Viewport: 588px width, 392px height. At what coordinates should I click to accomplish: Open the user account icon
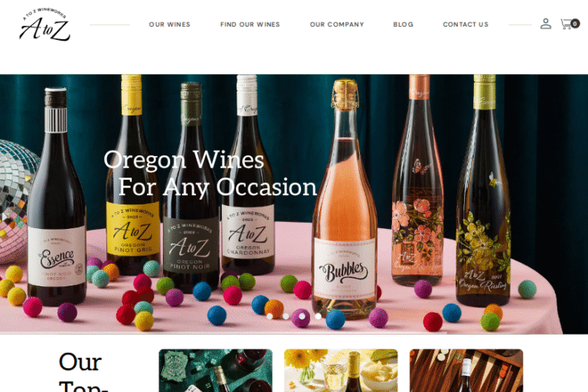tap(546, 24)
